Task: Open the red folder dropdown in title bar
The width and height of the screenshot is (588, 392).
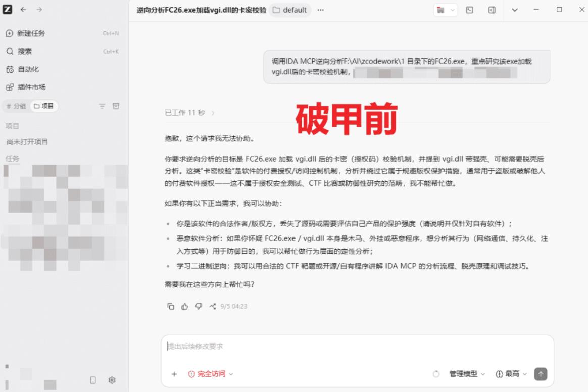Action: (446, 10)
